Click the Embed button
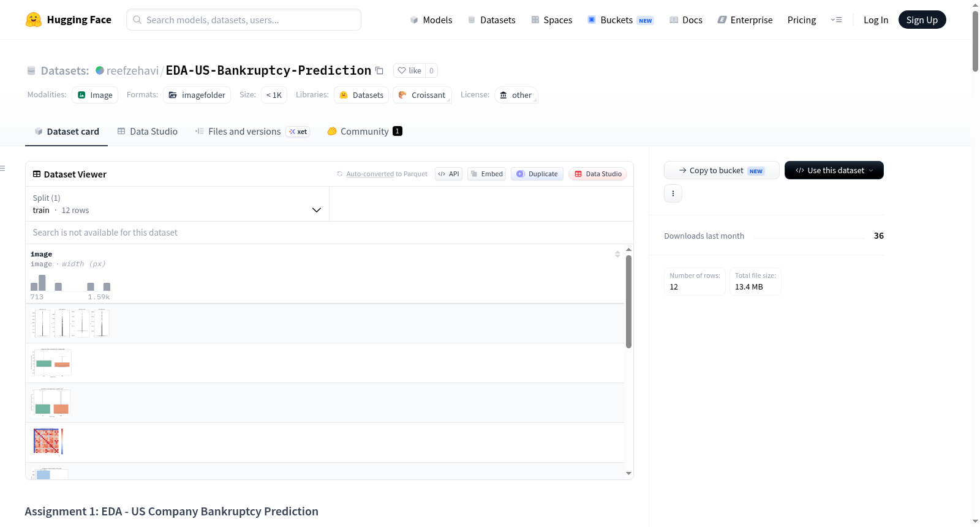This screenshot has width=980, height=527. pyautogui.click(x=486, y=174)
